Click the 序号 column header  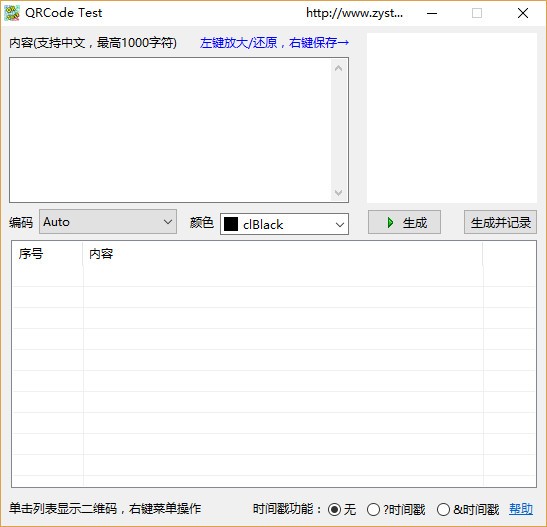click(48, 254)
